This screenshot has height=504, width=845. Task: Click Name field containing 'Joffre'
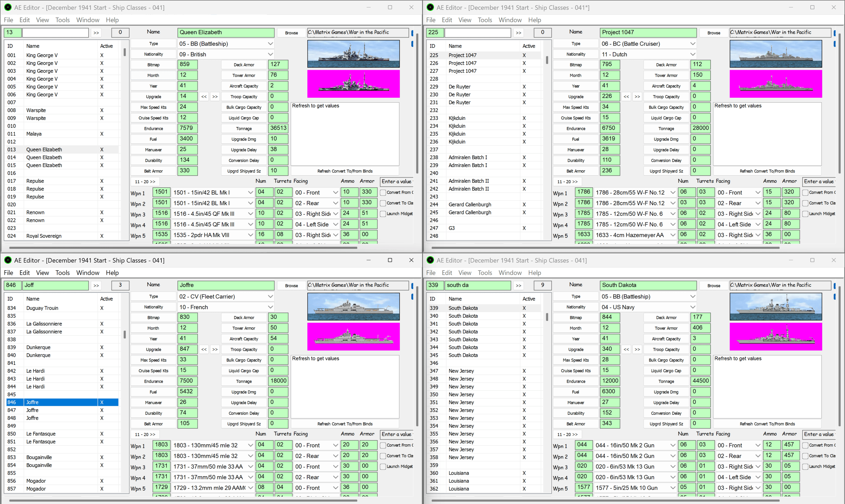coord(226,285)
